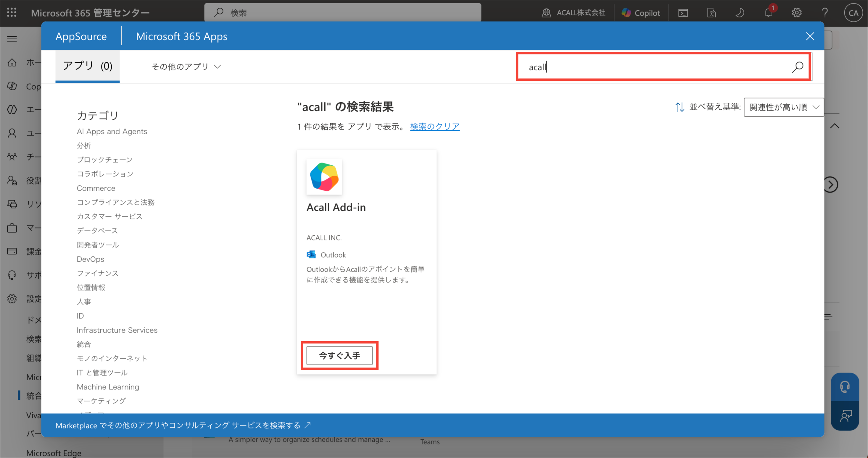
Task: Select the Machine Learning category
Action: (x=108, y=387)
